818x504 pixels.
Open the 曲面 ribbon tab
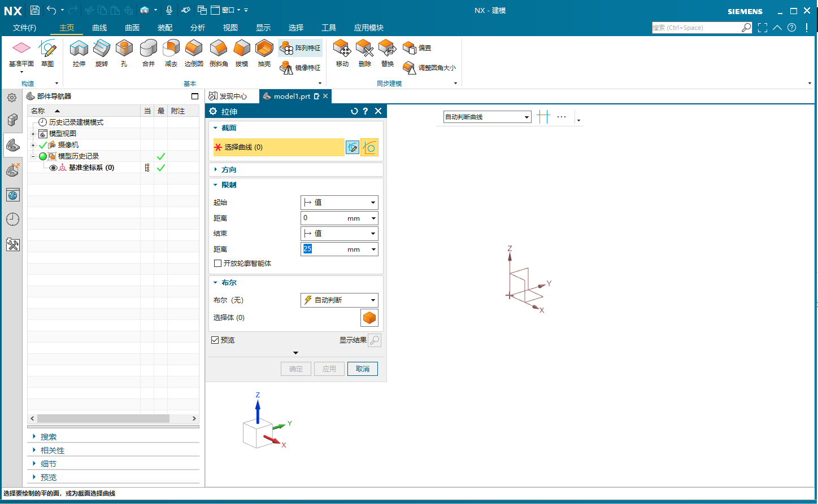pyautogui.click(x=132, y=28)
